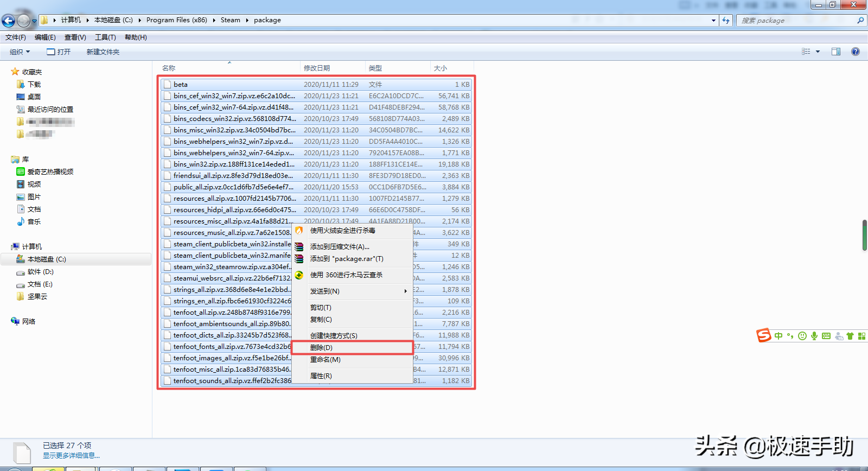Choose 属性(R) in context menu
The width and height of the screenshot is (868, 471).
click(x=353, y=376)
